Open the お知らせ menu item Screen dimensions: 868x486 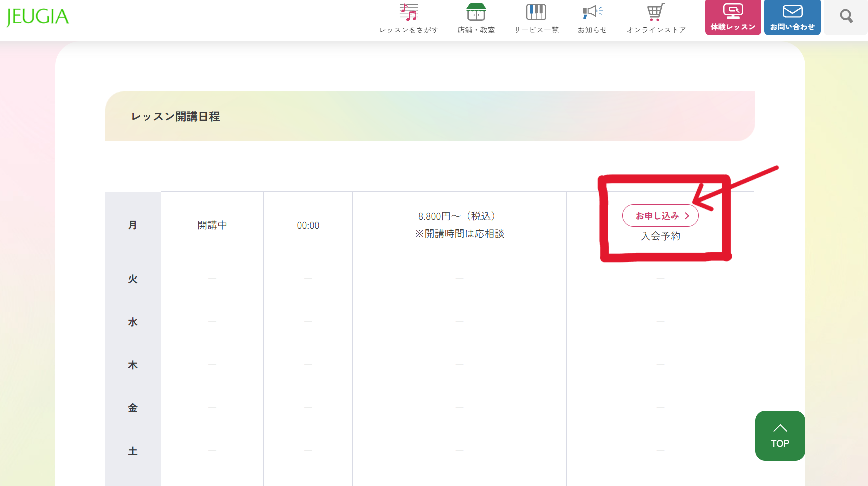[x=593, y=18]
